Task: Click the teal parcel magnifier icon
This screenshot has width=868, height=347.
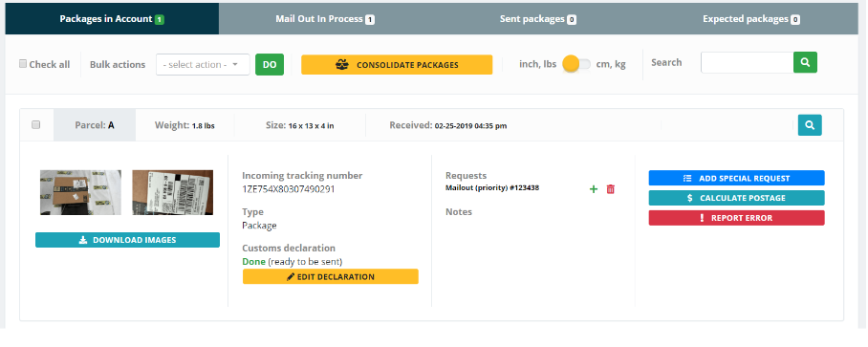Action: (x=810, y=125)
